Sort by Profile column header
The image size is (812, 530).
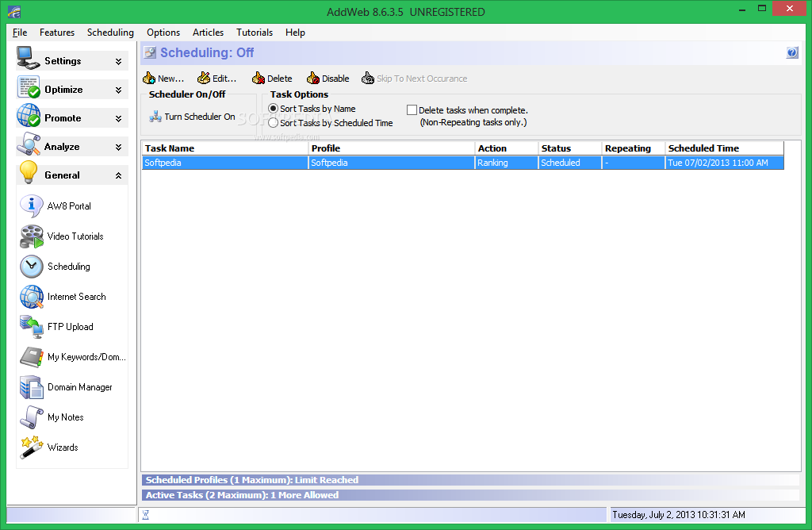[x=392, y=148]
